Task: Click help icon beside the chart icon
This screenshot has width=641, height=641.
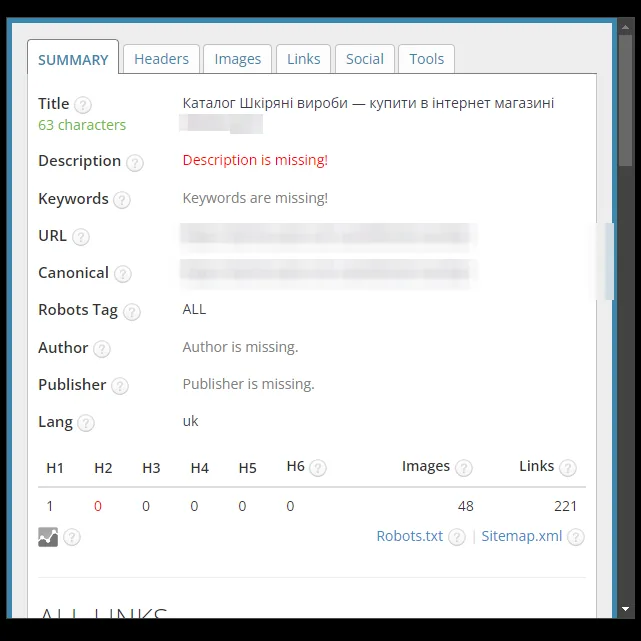Action: point(72,537)
